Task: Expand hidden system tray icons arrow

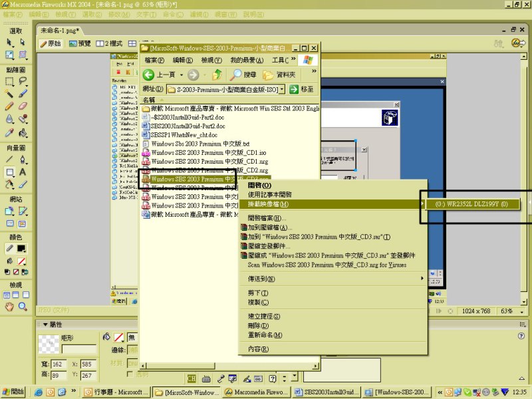Action: pos(440,392)
